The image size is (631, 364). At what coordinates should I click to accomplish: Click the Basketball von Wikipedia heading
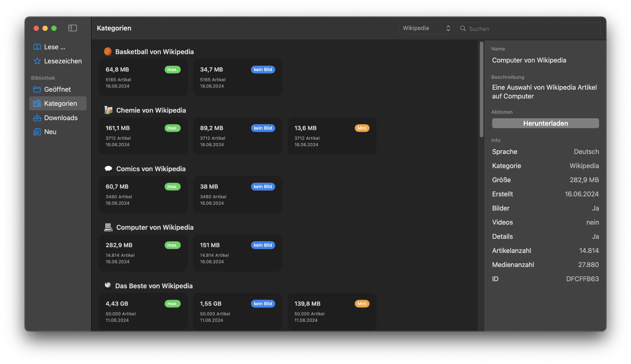click(x=155, y=51)
